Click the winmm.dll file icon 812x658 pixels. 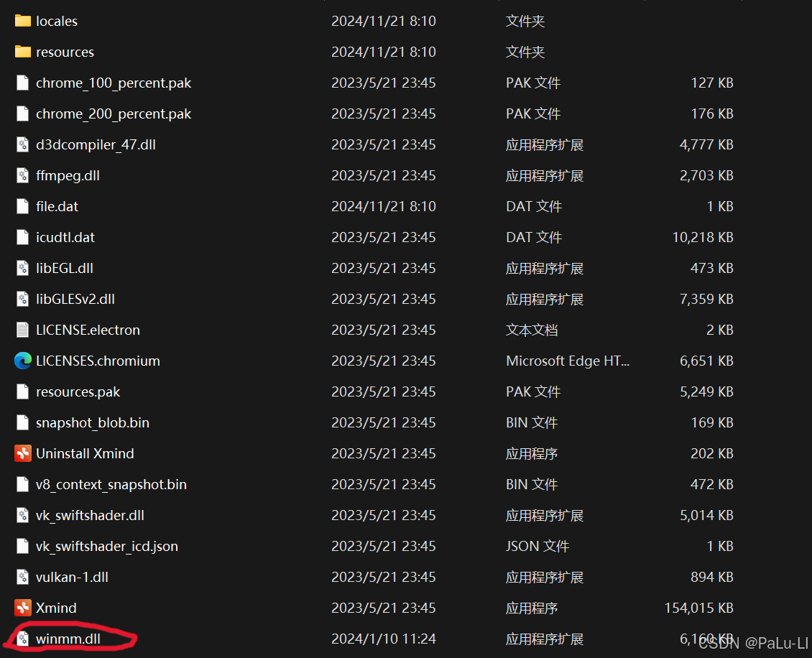coord(23,639)
